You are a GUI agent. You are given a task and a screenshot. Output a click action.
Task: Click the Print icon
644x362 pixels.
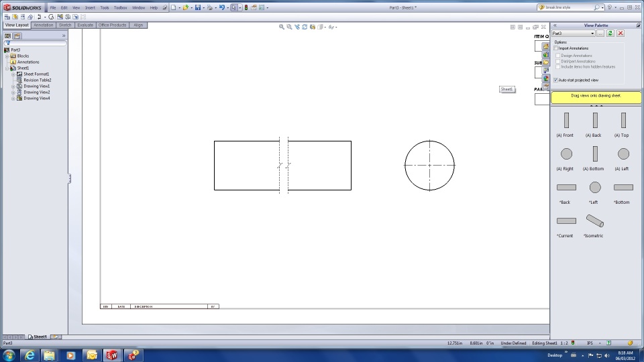pos(210,7)
